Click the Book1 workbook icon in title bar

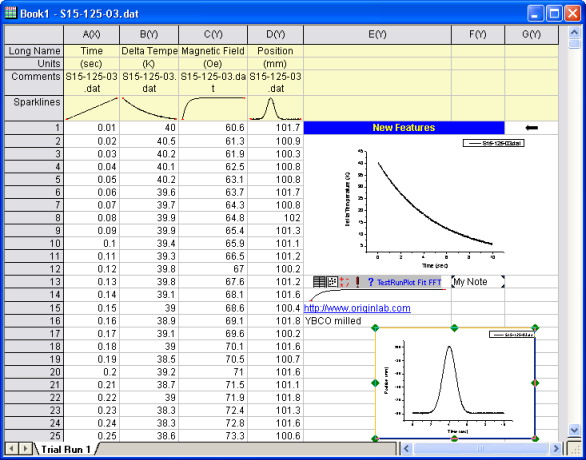[11, 13]
